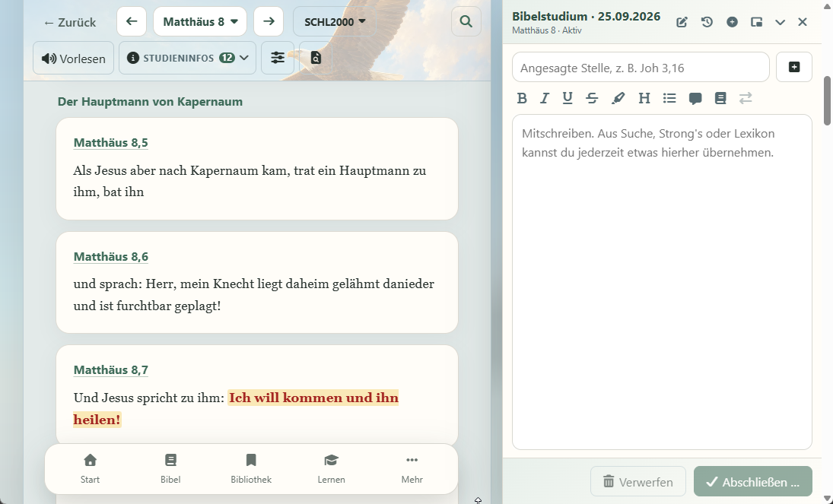This screenshot has width=833, height=504.
Task: Insert a Bible reference book icon
Action: pos(720,98)
